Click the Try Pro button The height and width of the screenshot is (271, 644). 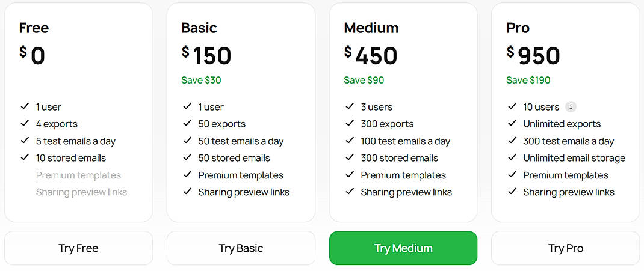[565, 248]
